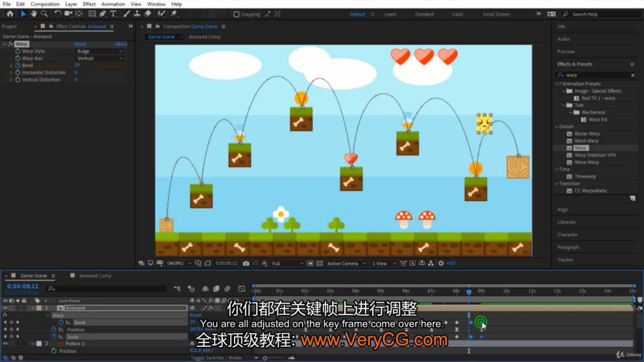Select the Horizontal Type tool
The height and width of the screenshot is (362, 644).
click(113, 14)
